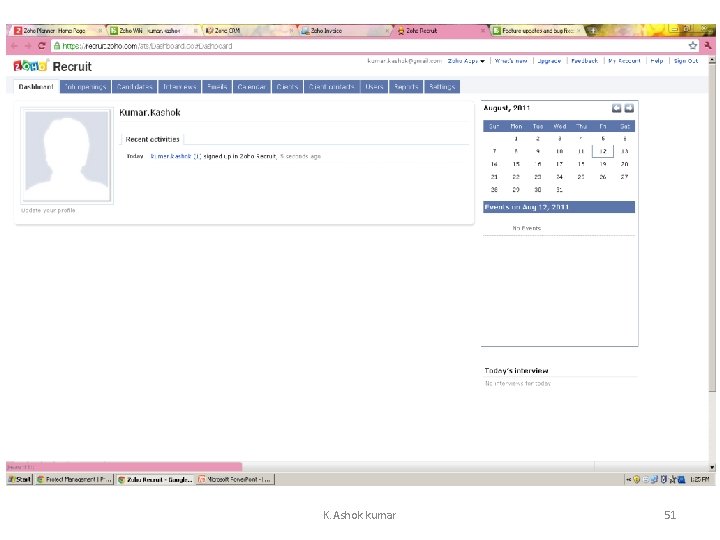Click Feedback link
This screenshot has height=540, width=720.
(x=585, y=61)
